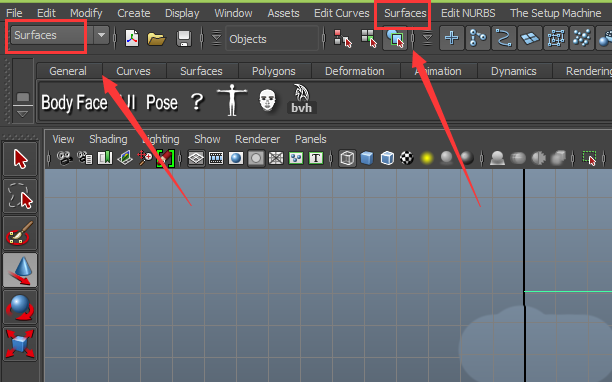Click the bvh import shelf icon
The height and width of the screenshot is (382, 612).
pos(302,99)
